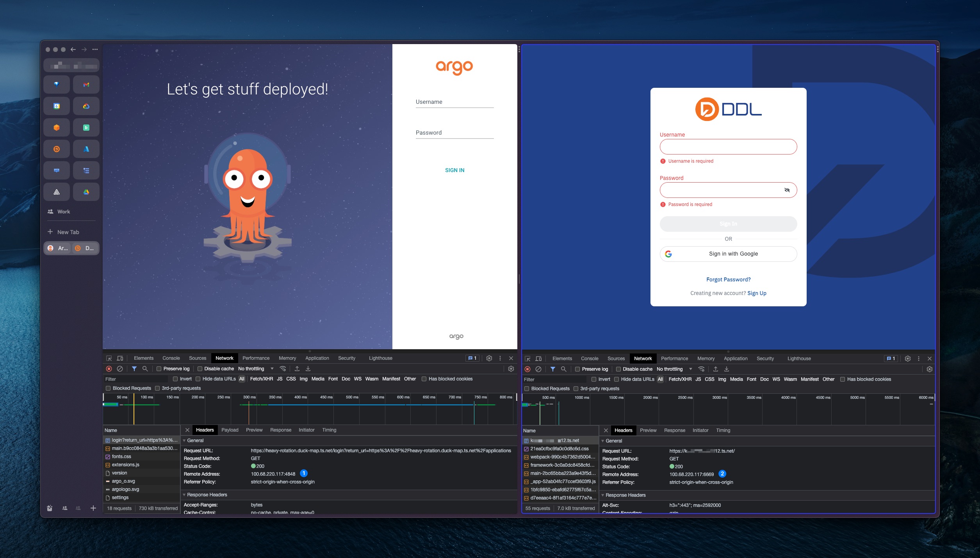Viewport: 980px width, 558px height.
Task: Toggle device toolbar icon in right DevTools
Action: tap(538, 359)
